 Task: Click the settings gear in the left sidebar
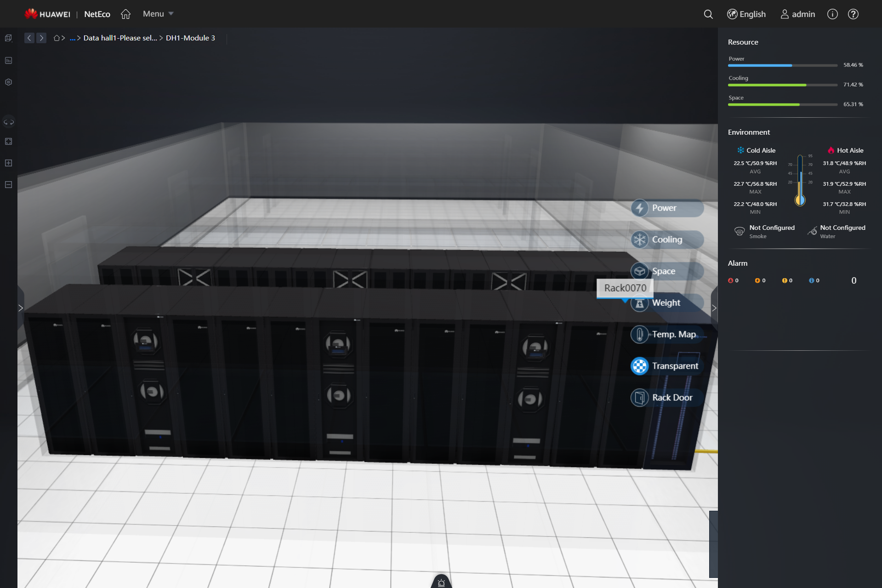(x=8, y=82)
